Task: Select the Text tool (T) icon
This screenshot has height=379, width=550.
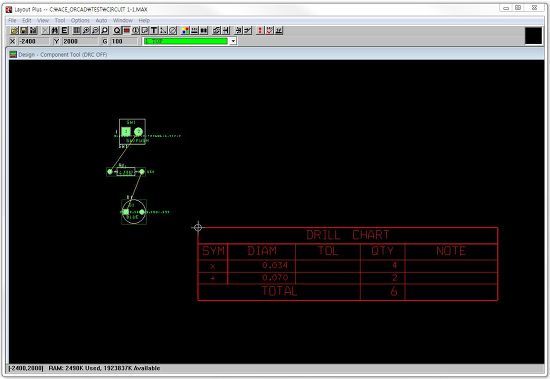Action: click(154, 31)
